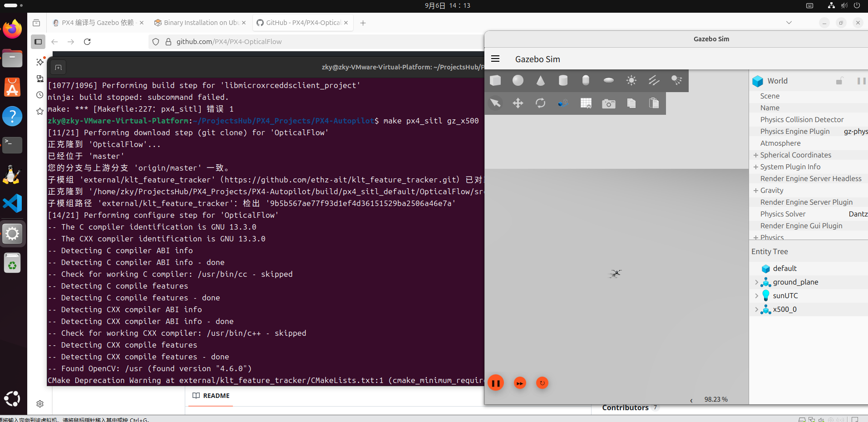Insert an ellipsoid shape in Gazebo
868x422 pixels.
(609, 80)
